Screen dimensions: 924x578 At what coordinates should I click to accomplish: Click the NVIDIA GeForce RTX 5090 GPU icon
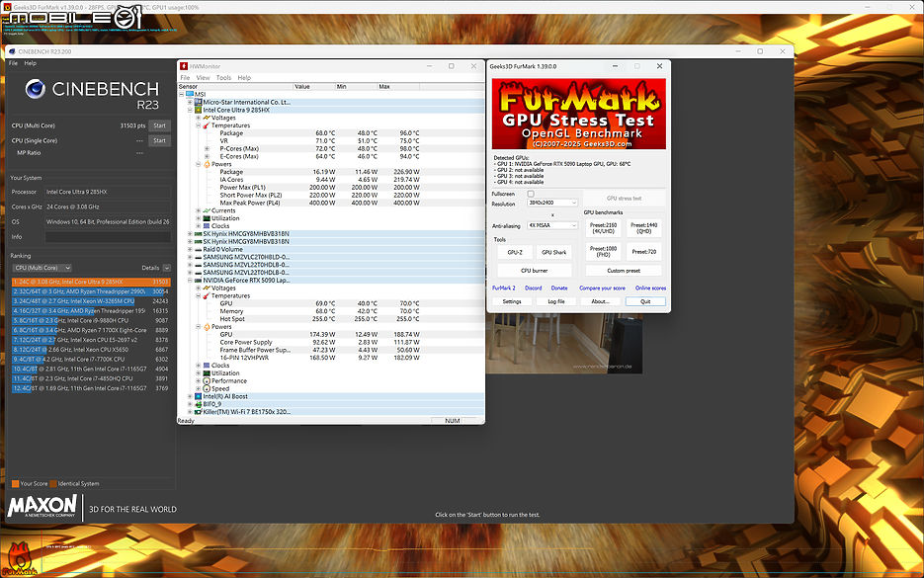click(199, 281)
